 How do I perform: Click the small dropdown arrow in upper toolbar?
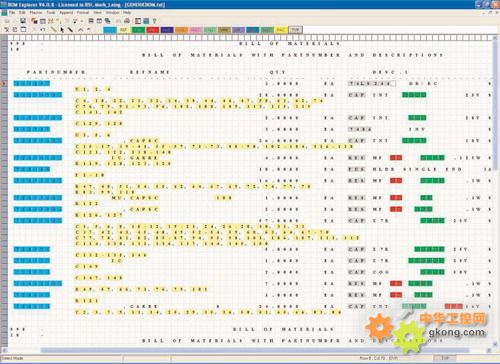82,21
